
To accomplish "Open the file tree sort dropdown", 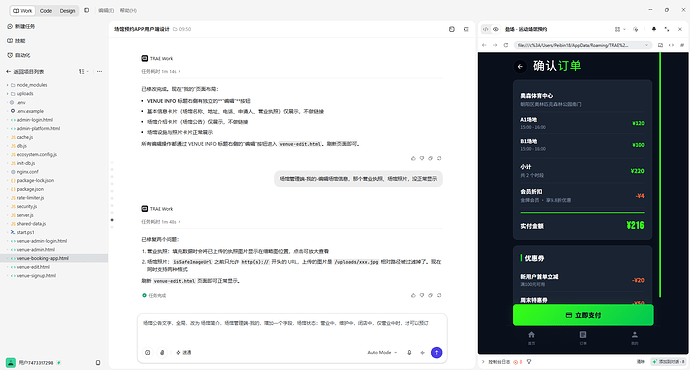I will coord(83,71).
